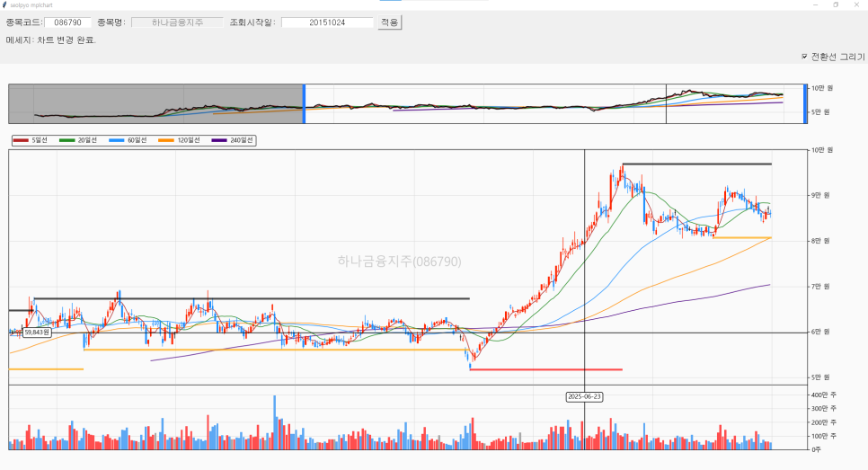Click the 5만 원 axis label of the main chart

pyautogui.click(x=820, y=377)
